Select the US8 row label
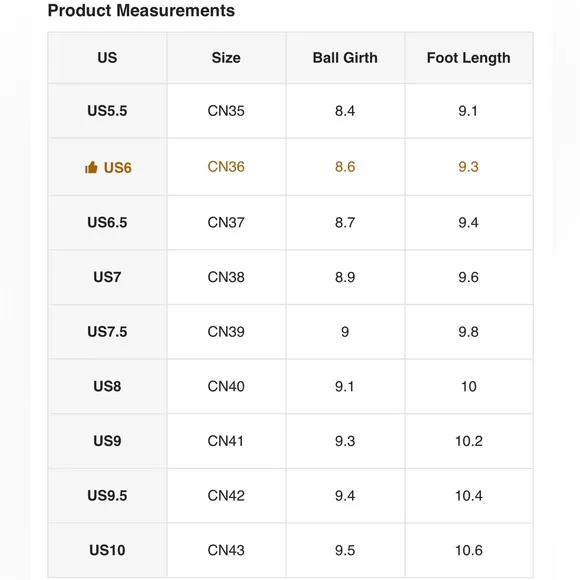The image size is (580, 580). coord(107,387)
